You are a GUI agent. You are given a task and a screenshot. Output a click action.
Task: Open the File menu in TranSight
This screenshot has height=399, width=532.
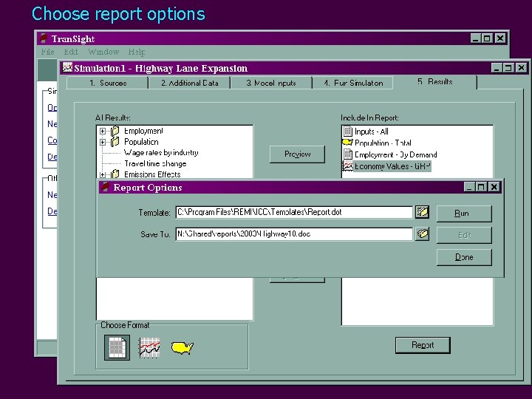tap(47, 52)
